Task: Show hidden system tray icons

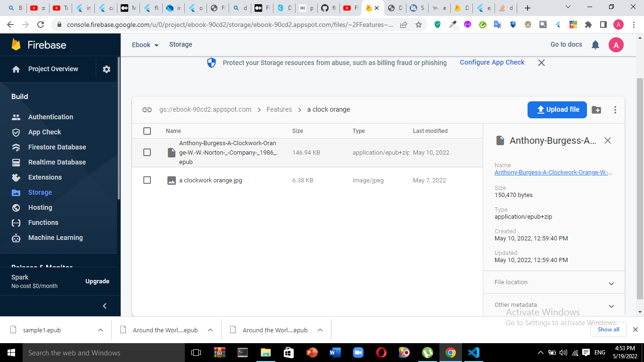Action: pyautogui.click(x=541, y=353)
